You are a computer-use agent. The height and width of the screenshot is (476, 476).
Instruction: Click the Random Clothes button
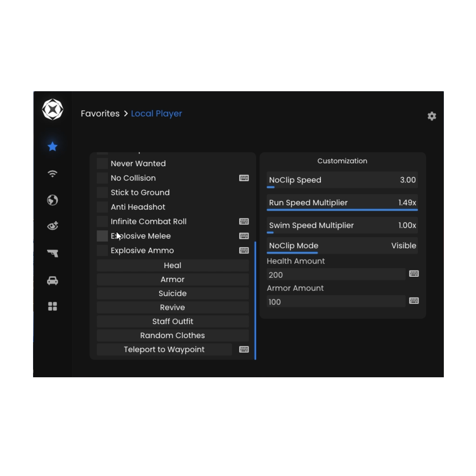[172, 335]
